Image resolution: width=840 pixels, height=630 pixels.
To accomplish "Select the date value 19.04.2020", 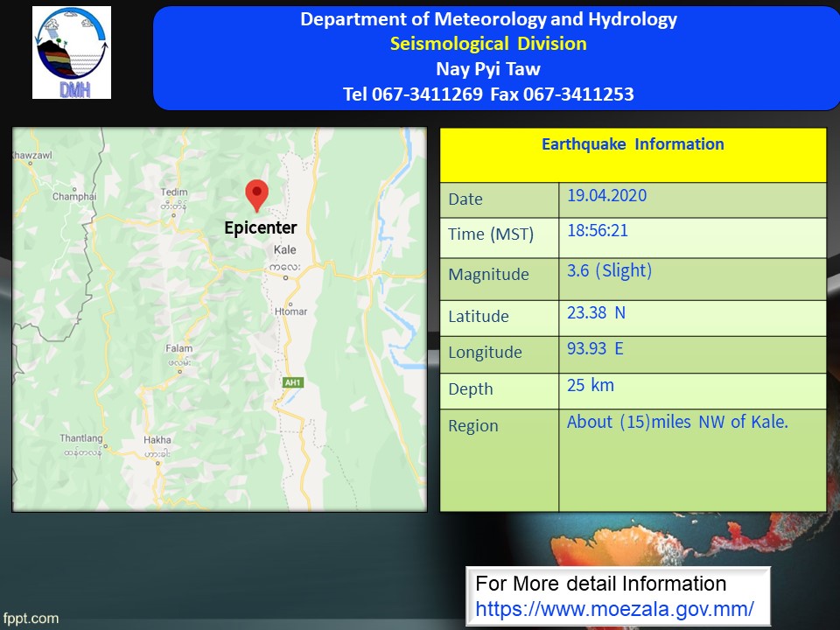I will coord(607,195).
